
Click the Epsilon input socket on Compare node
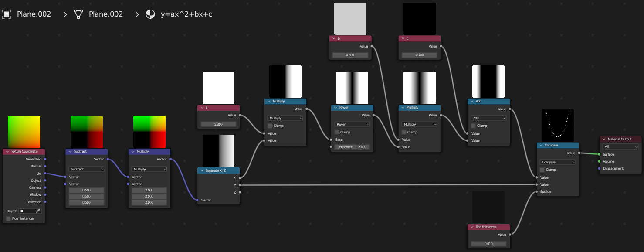point(536,191)
